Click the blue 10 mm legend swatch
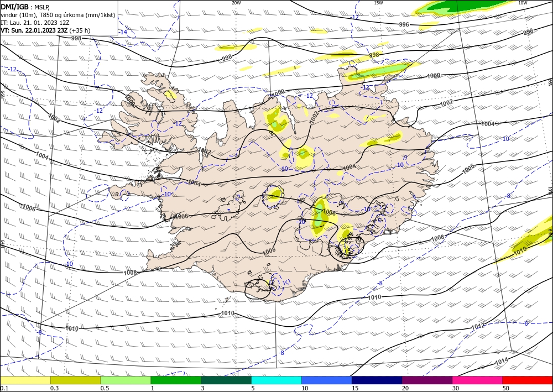Screen dimensions: 553x392 click(327, 380)
